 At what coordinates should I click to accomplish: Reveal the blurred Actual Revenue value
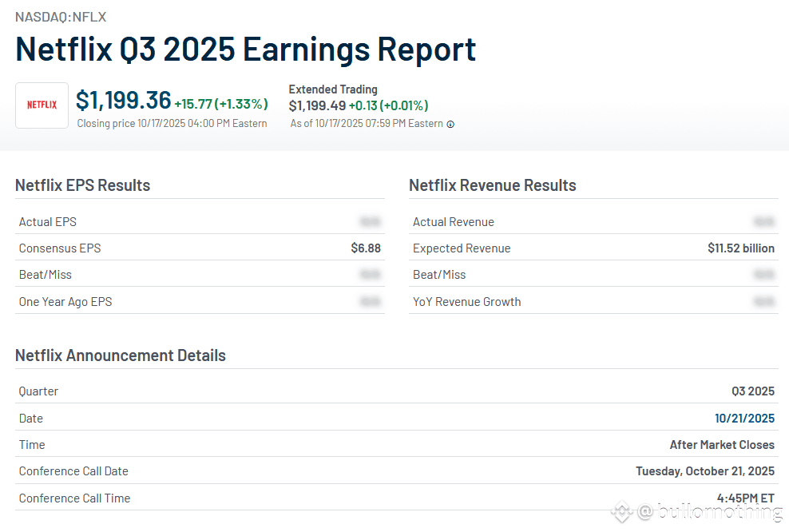point(763,221)
